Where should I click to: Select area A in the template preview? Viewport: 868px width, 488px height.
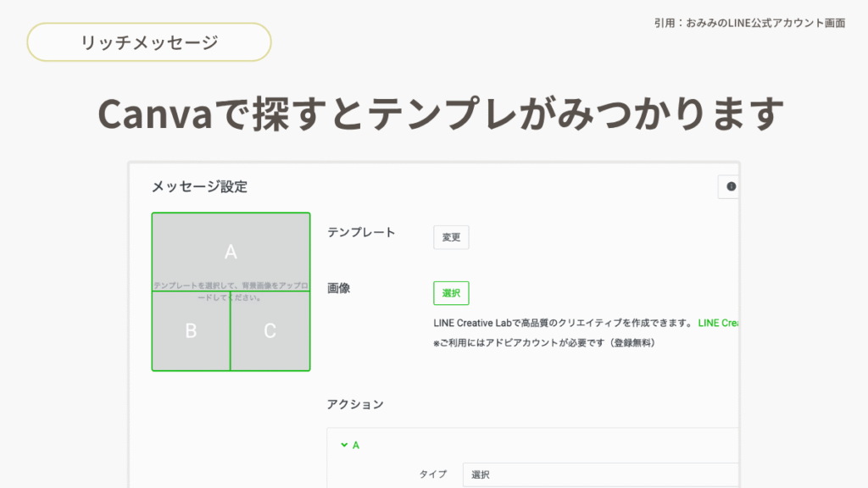(231, 251)
